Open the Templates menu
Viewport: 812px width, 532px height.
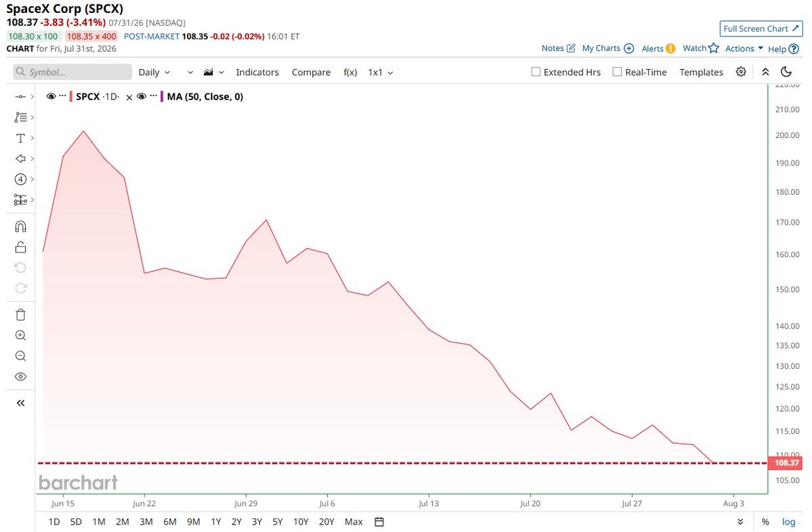coord(701,72)
